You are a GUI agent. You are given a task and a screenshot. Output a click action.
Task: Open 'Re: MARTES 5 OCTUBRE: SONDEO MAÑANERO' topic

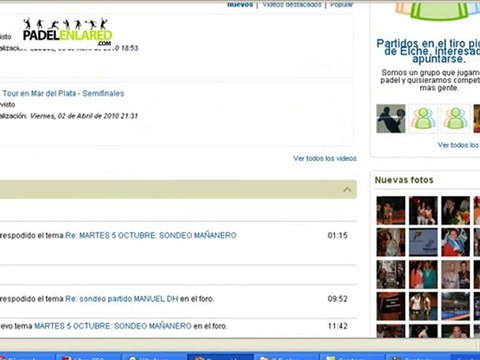pyautogui.click(x=151, y=235)
